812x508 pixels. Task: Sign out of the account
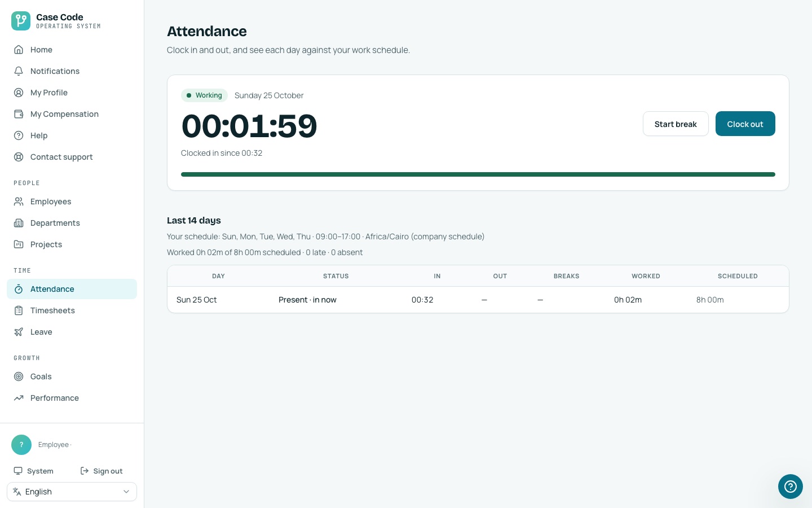(x=101, y=471)
